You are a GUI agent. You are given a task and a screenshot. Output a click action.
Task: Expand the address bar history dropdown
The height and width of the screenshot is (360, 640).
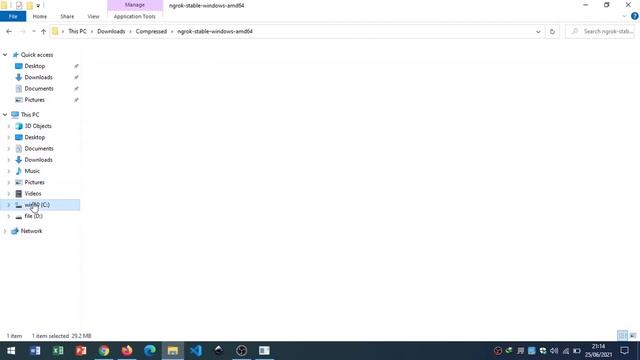pyautogui.click(x=538, y=31)
